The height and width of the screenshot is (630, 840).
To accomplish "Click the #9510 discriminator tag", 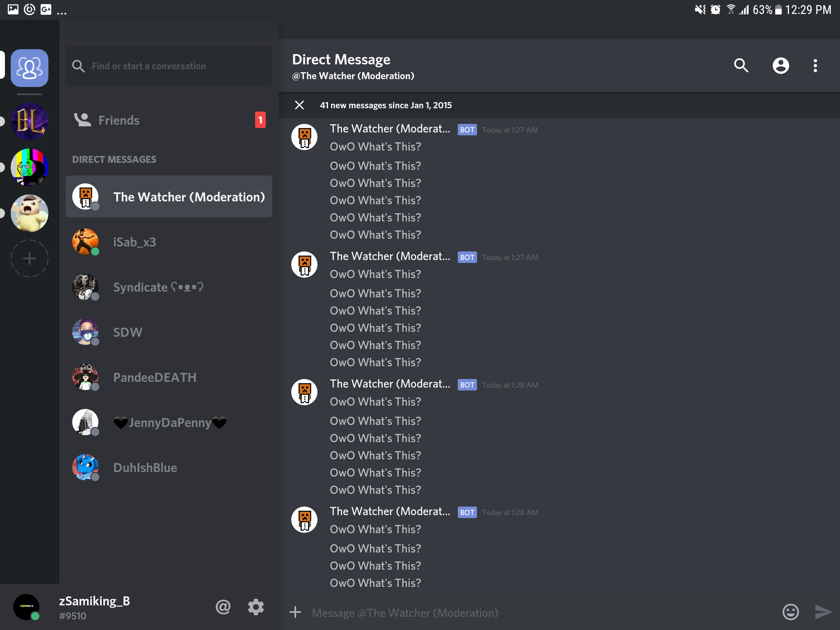I will 73,616.
